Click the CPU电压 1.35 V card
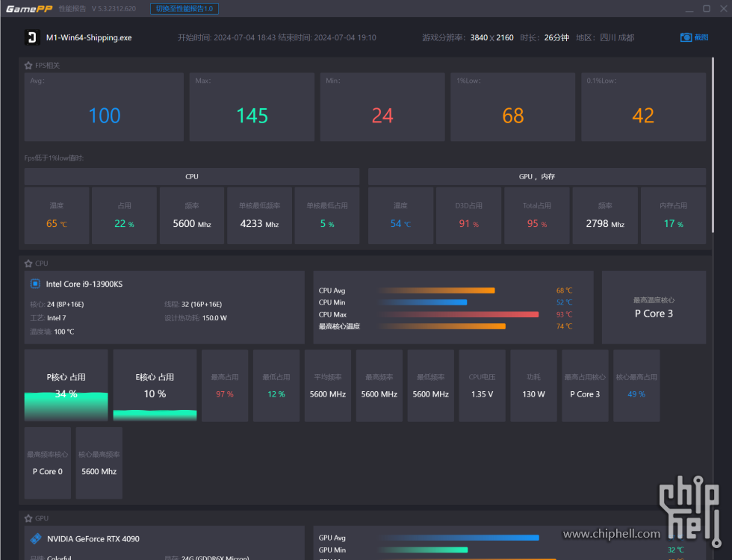 pos(483,385)
